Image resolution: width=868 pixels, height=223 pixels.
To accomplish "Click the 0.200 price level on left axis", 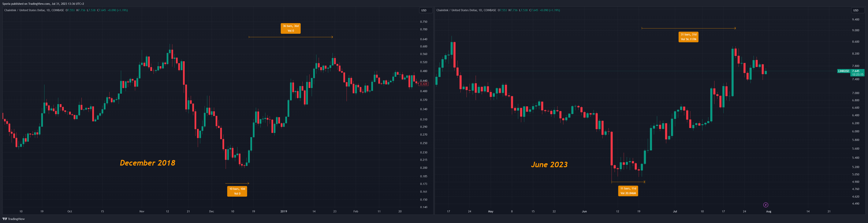I will (423, 168).
